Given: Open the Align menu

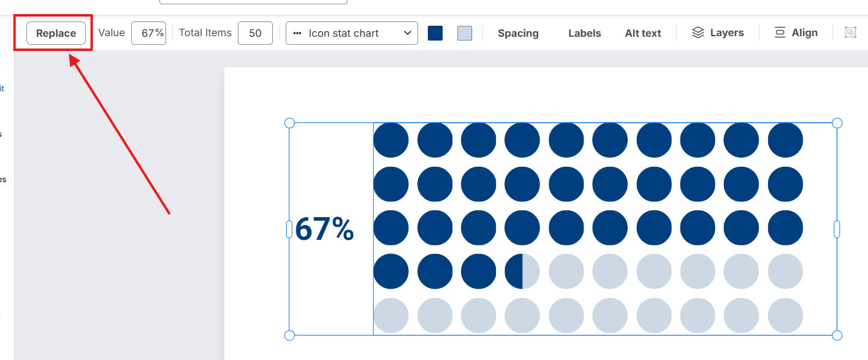Looking at the screenshot, I should coord(796,33).
